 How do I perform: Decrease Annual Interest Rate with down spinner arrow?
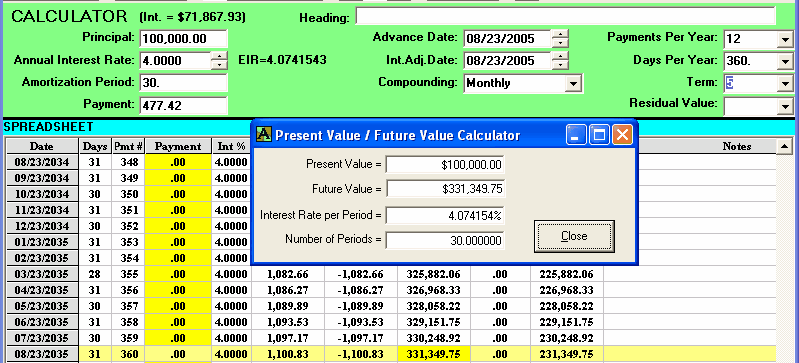tap(219, 65)
